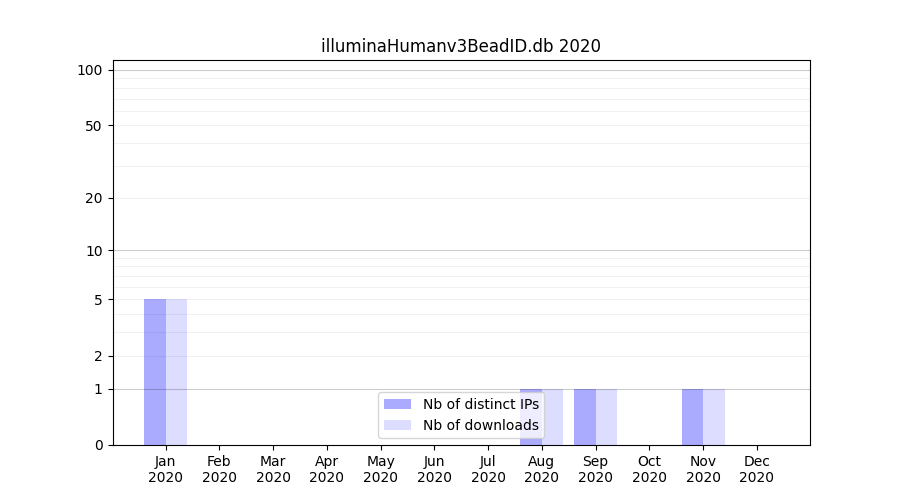Click the 'Mar 2020' x-axis label

pos(273,469)
